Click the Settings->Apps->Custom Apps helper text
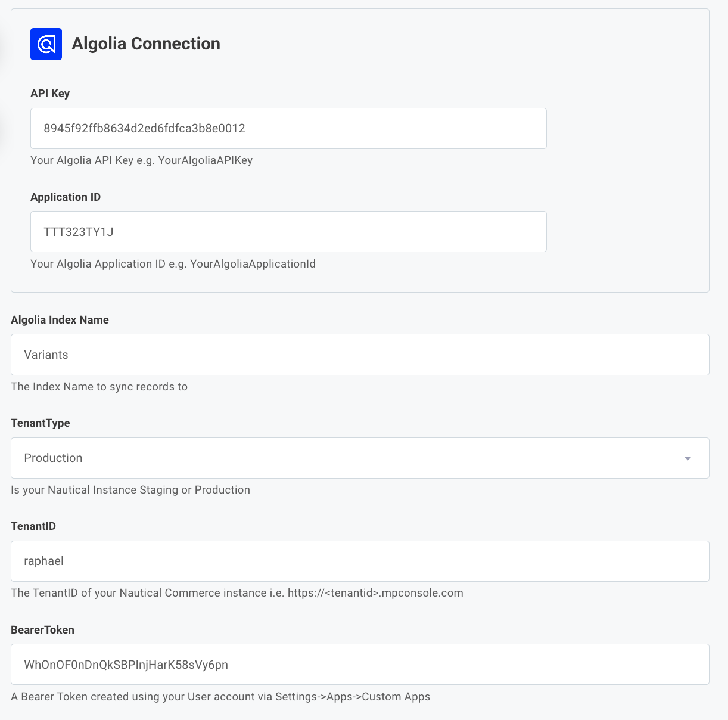The width and height of the screenshot is (728, 720). [x=220, y=696]
